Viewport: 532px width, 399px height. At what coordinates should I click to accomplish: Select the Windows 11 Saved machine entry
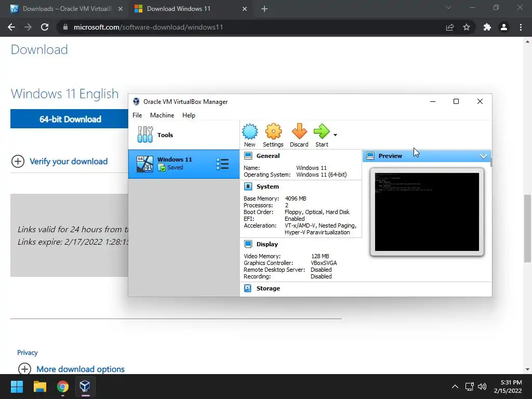click(x=183, y=164)
